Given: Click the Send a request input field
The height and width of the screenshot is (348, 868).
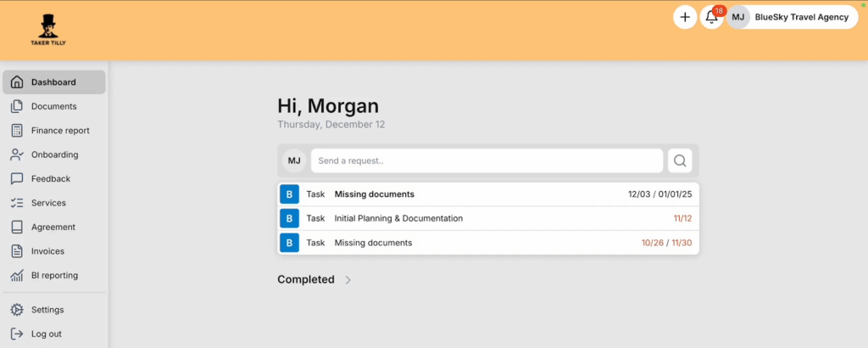Looking at the screenshot, I should (487, 160).
